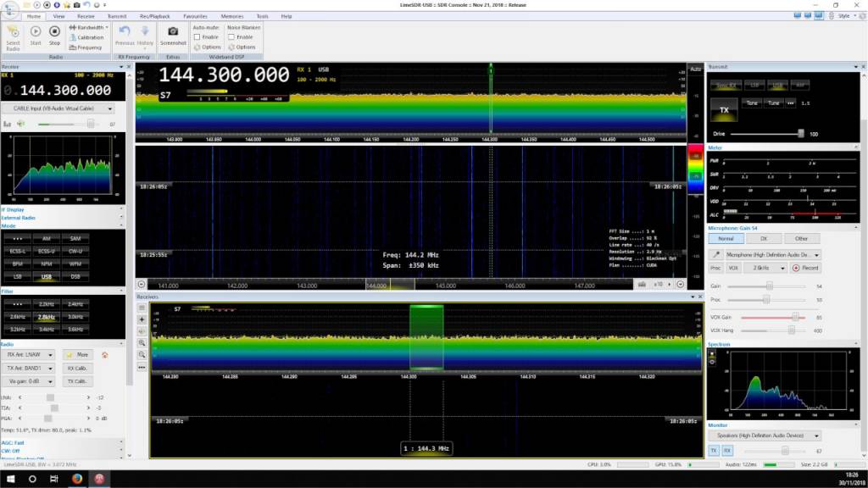Screen dimensions: 868x488
Task: Open the Favourites ribbon tab
Action: [x=195, y=17]
